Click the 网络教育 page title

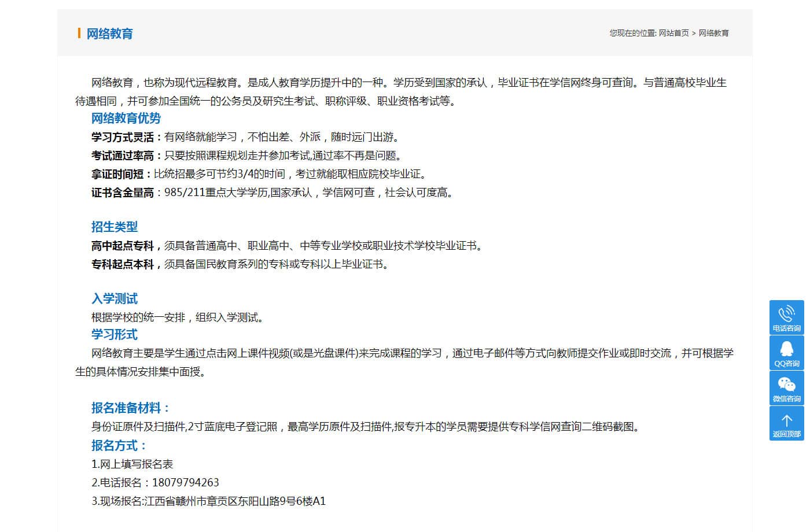[x=110, y=34]
